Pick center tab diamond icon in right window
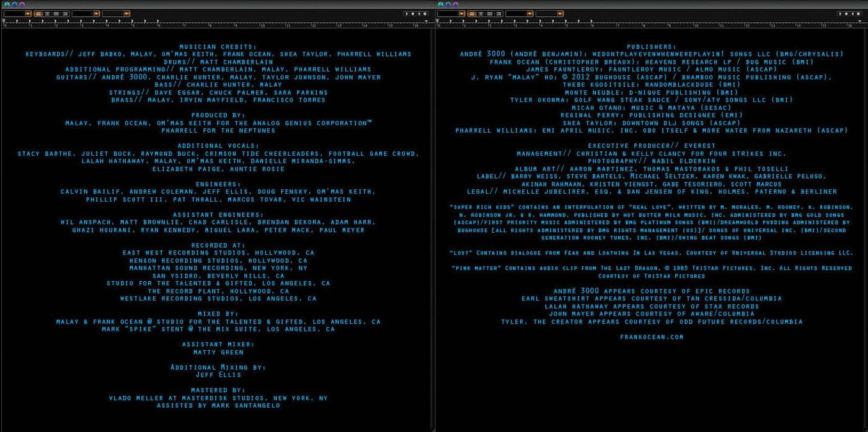The image size is (868, 432). (x=846, y=14)
